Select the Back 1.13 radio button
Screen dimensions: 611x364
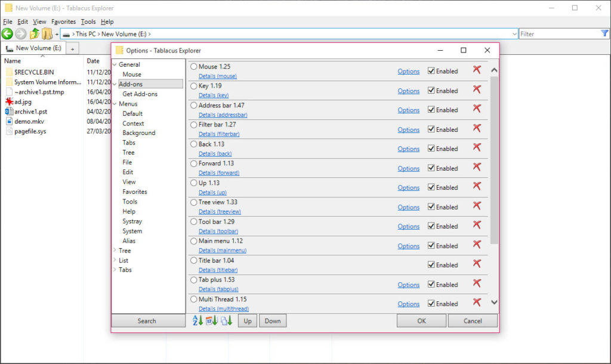click(194, 144)
